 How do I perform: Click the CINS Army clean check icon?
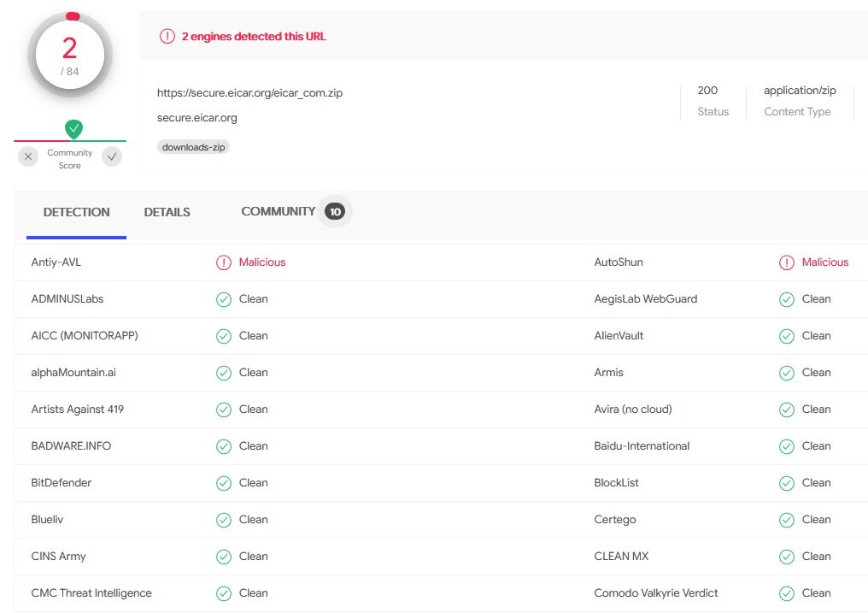point(224,557)
